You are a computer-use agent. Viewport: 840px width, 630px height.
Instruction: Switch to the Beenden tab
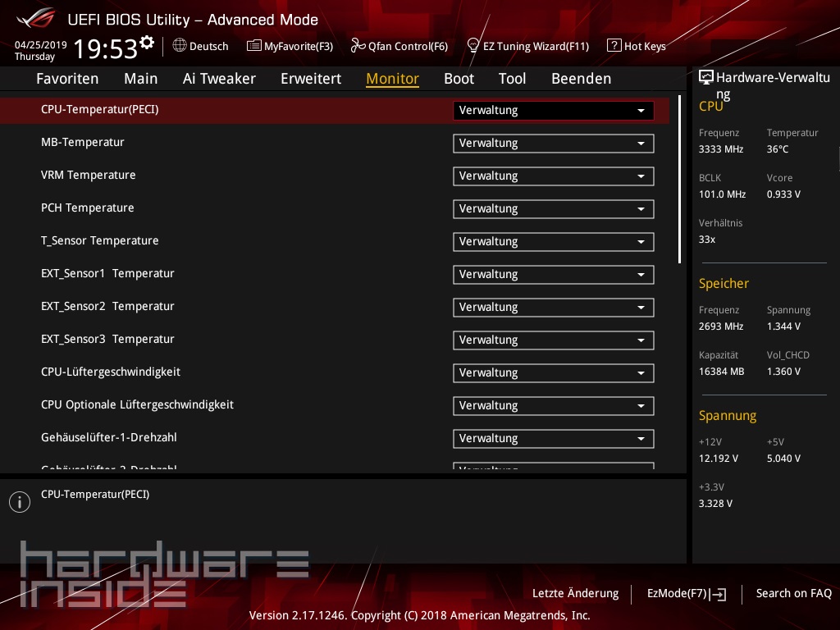point(582,79)
